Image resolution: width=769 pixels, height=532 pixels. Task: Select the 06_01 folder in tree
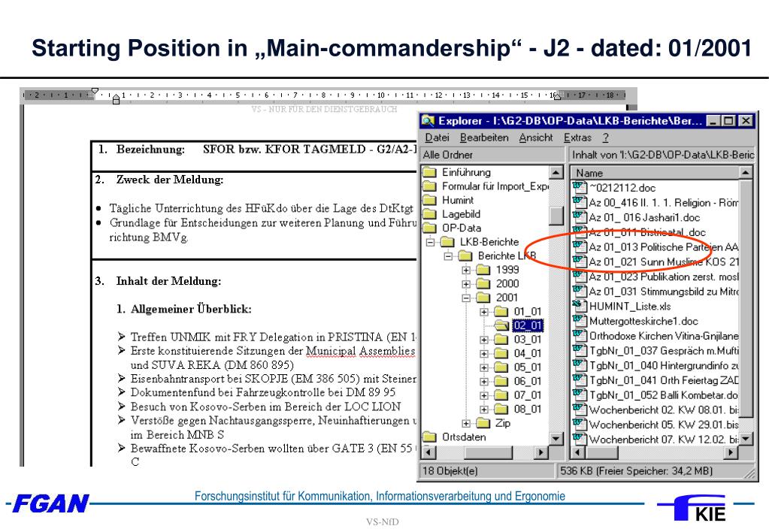(x=527, y=382)
